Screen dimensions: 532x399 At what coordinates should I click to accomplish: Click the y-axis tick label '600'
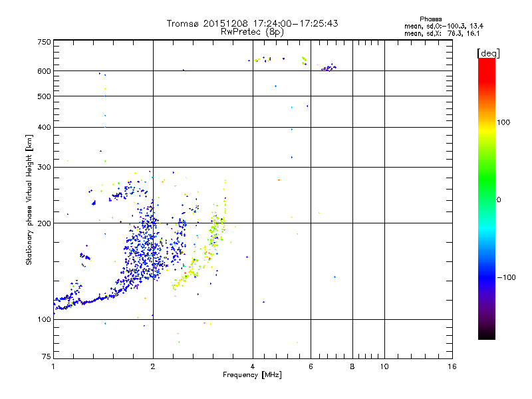[x=44, y=71]
